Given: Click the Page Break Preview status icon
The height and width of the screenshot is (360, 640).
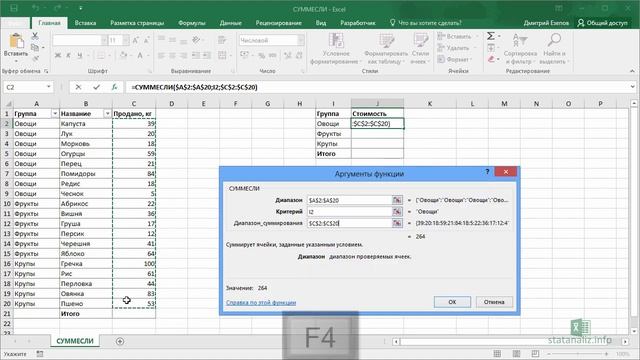Looking at the screenshot, I should pos(535,354).
